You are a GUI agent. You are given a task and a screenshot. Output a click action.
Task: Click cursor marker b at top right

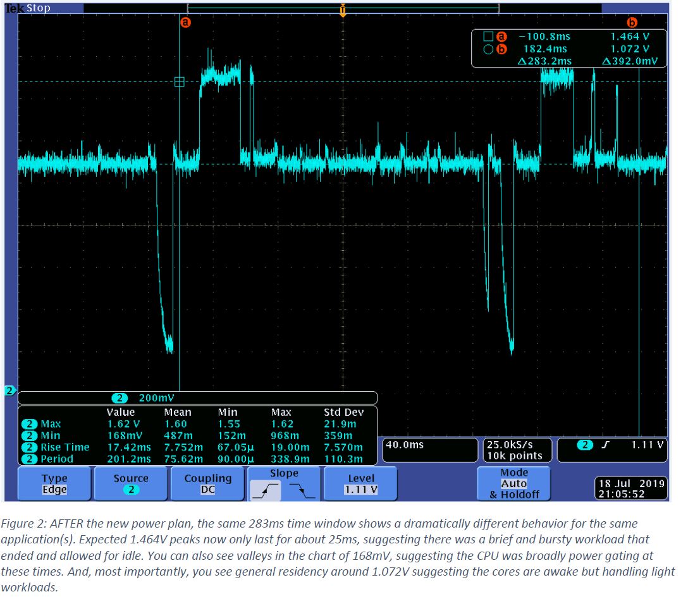(632, 22)
